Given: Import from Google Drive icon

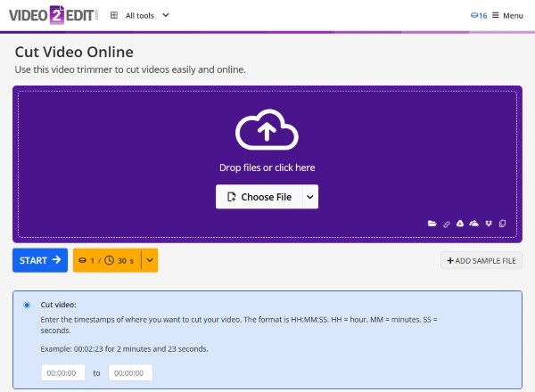Looking at the screenshot, I should (x=460, y=224).
